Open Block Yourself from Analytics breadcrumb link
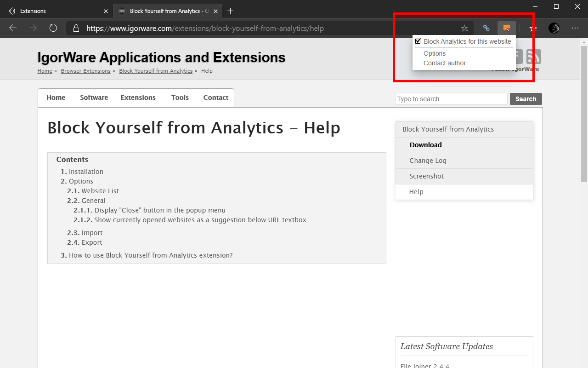The width and height of the screenshot is (588, 368). (x=156, y=71)
